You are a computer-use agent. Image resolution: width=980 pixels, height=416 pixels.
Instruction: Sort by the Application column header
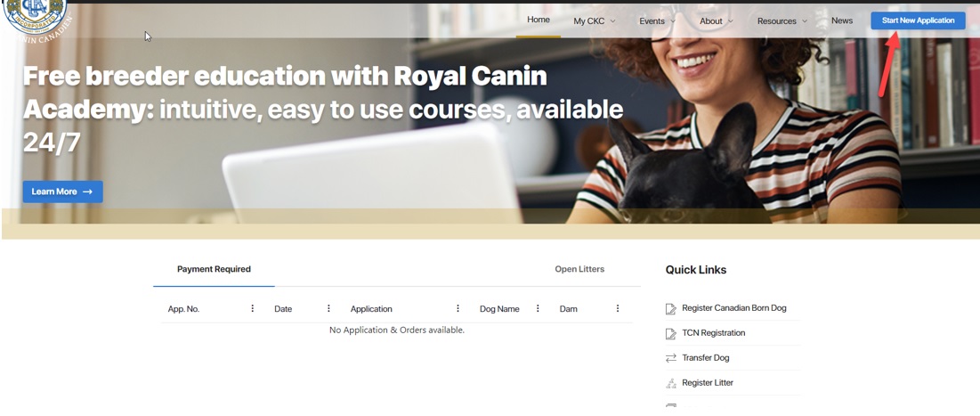[371, 309]
